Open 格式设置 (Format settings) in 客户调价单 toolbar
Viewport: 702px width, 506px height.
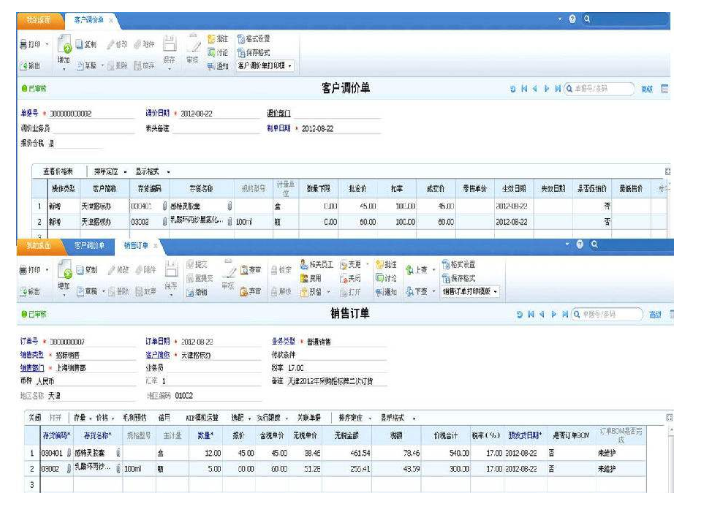click(x=253, y=39)
